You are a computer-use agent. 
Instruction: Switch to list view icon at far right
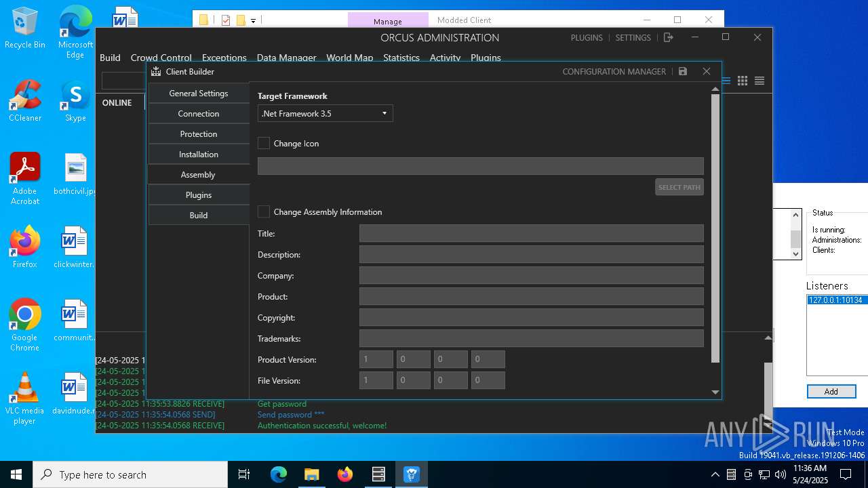[x=759, y=81]
